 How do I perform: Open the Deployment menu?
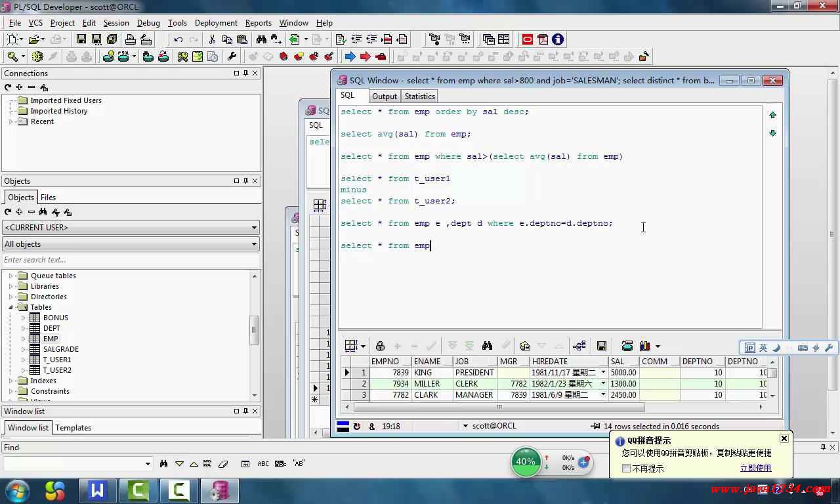pyautogui.click(x=216, y=22)
